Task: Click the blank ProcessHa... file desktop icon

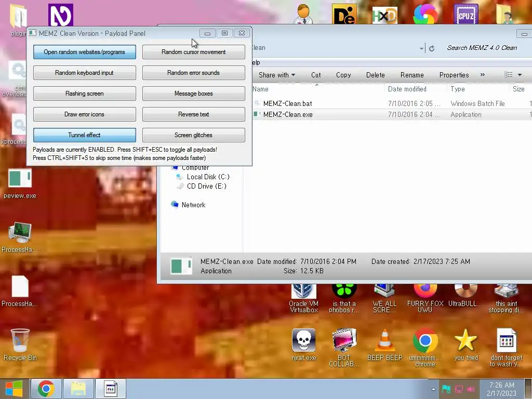Action: click(x=20, y=291)
